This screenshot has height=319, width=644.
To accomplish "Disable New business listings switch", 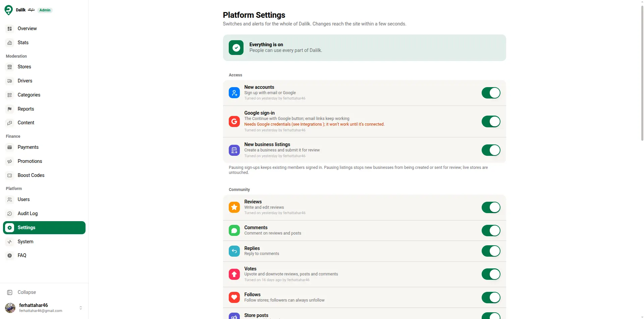I will [x=491, y=150].
